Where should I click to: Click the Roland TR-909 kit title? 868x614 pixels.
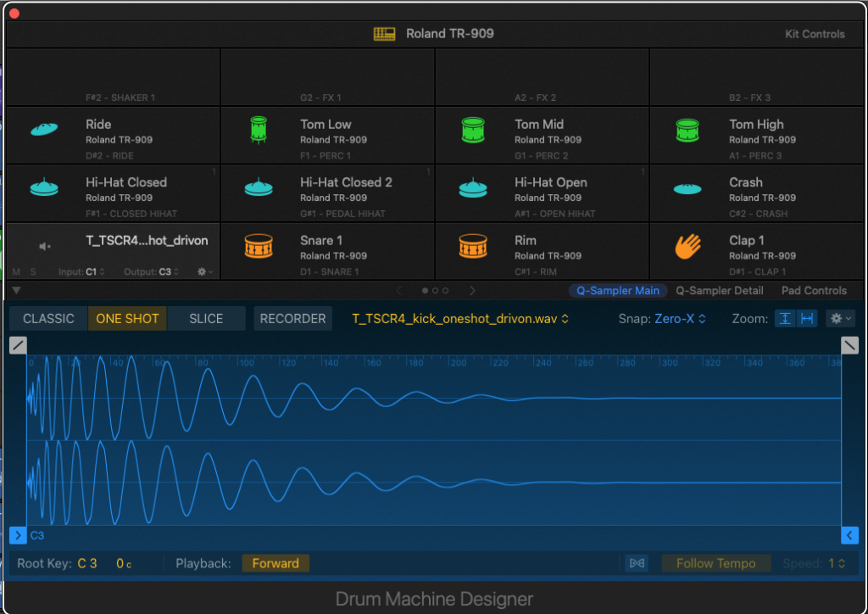point(449,34)
